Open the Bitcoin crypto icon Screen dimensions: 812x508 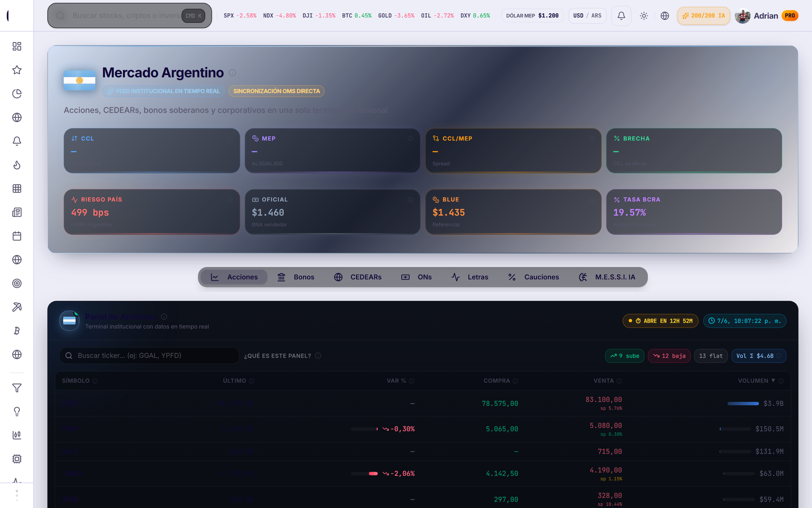click(17, 331)
